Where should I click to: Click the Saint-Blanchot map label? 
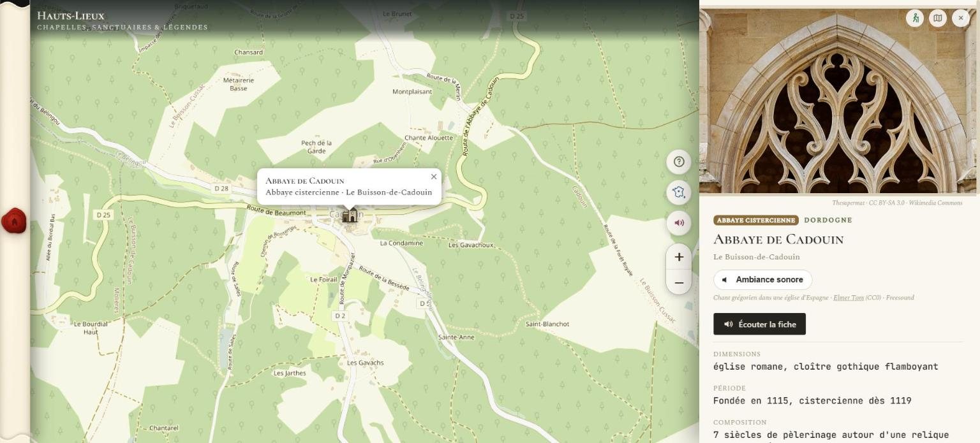547,324
